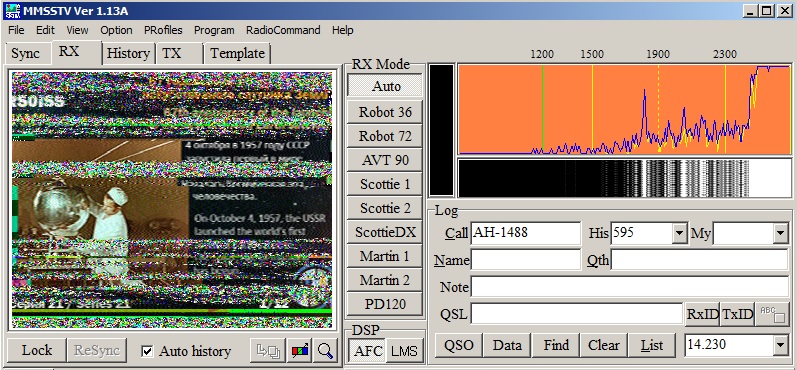Click the grayed ABC icon next to TxID

coord(772,314)
